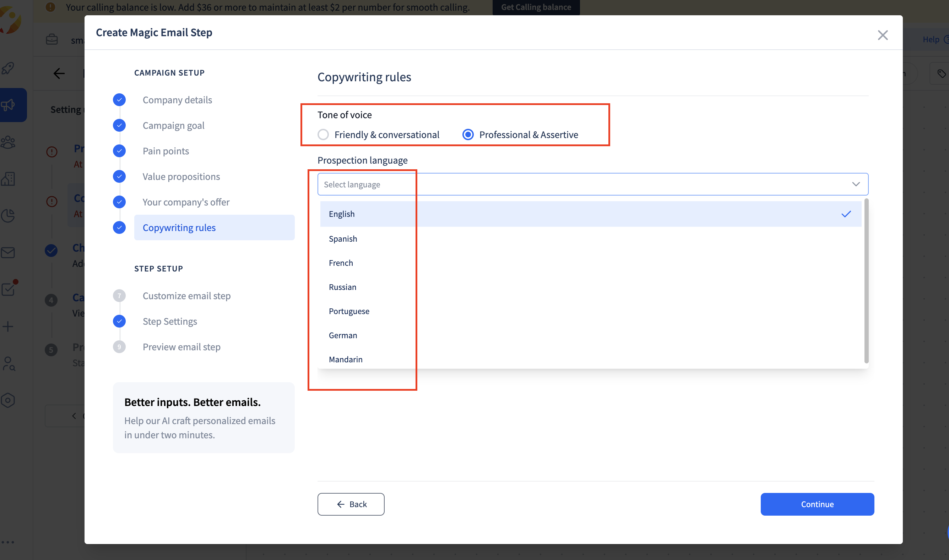Image resolution: width=949 pixels, height=560 pixels.
Task: Open the envelope mail sidebar icon
Action: point(8,252)
